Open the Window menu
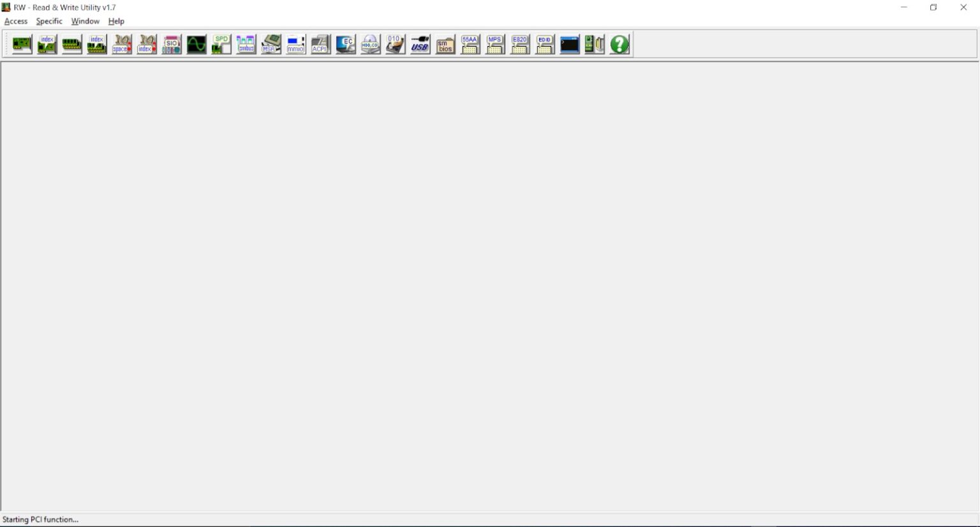This screenshot has width=980, height=527. point(85,21)
